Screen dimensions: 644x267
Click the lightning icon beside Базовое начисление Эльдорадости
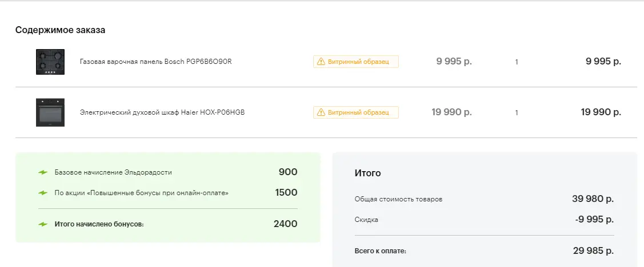coord(43,173)
